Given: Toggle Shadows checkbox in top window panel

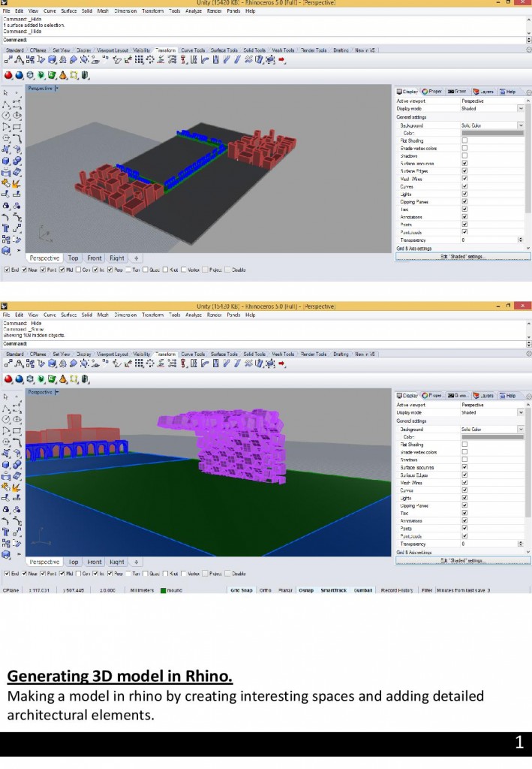Looking at the screenshot, I should click(464, 155).
